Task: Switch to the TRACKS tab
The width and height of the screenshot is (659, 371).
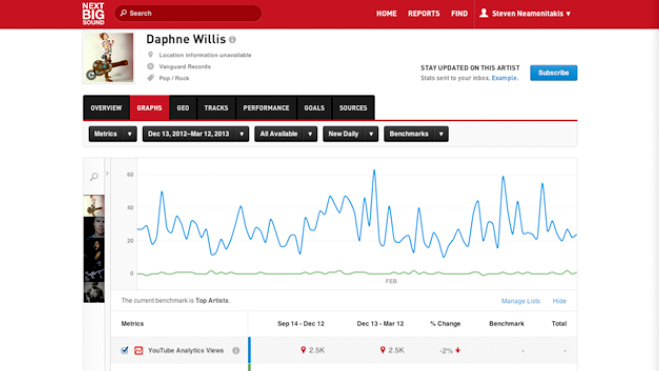Action: click(x=216, y=108)
